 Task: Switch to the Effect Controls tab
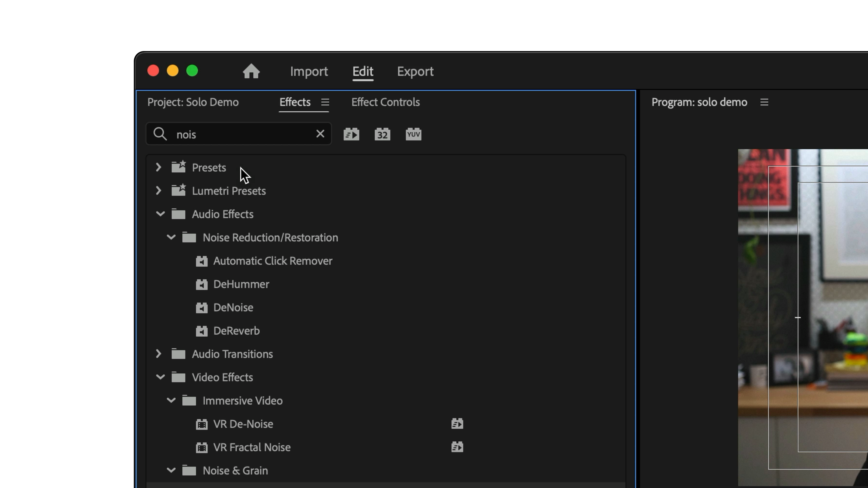(x=385, y=102)
